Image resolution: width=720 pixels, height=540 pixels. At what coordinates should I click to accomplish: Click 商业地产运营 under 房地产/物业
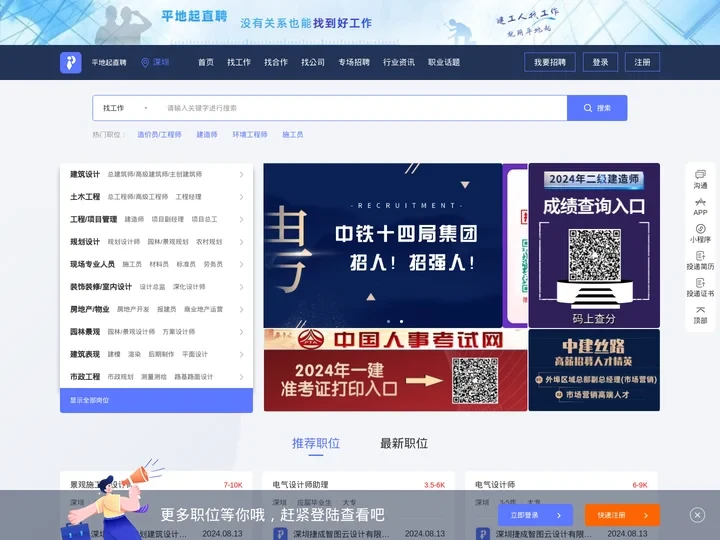(x=203, y=309)
